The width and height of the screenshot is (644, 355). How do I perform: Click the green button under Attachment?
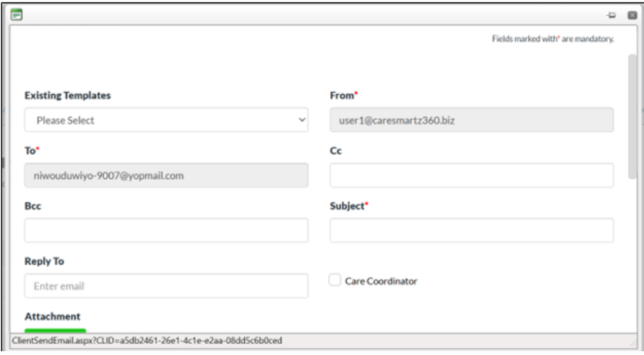(56, 331)
